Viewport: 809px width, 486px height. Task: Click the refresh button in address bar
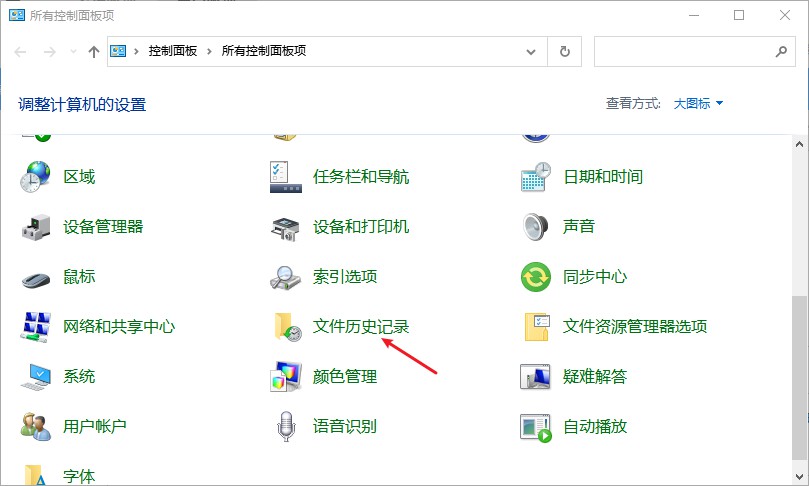565,51
